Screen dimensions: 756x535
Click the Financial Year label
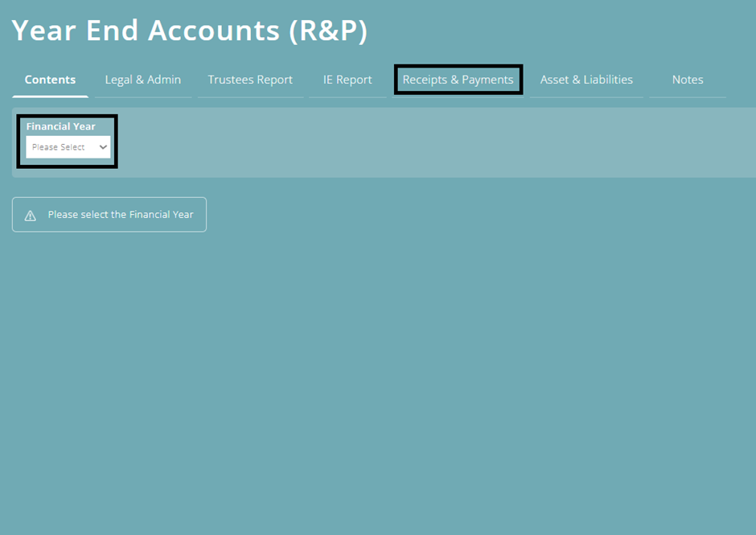point(60,126)
